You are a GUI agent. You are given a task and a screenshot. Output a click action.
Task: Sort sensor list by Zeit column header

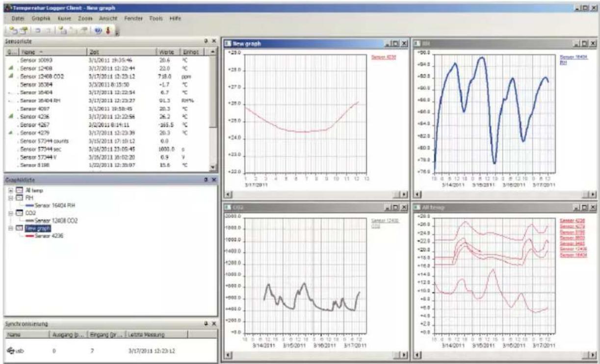tap(120, 52)
